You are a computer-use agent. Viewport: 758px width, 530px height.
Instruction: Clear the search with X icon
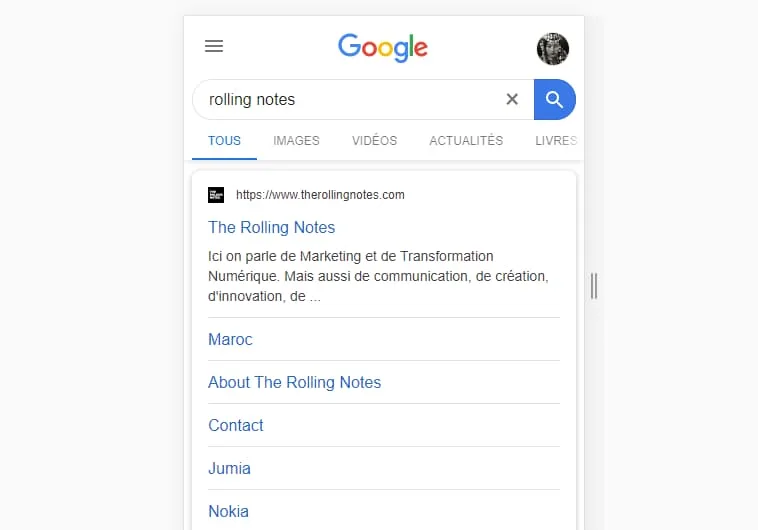[x=512, y=99]
